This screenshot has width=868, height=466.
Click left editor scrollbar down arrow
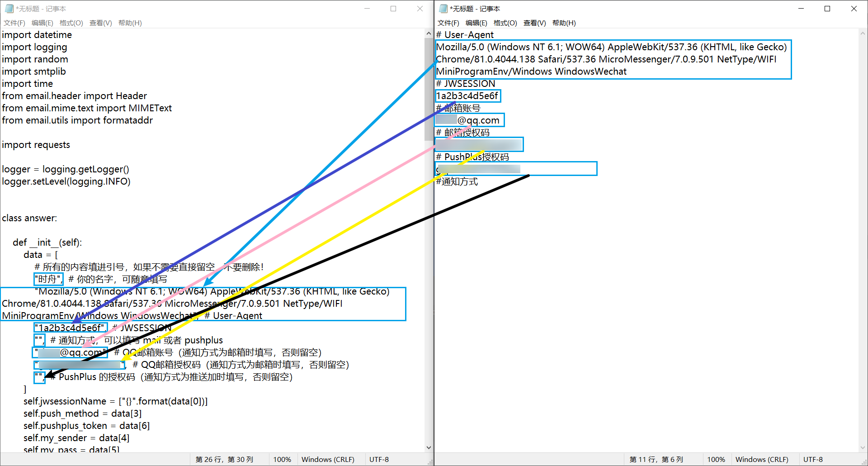[x=429, y=447]
